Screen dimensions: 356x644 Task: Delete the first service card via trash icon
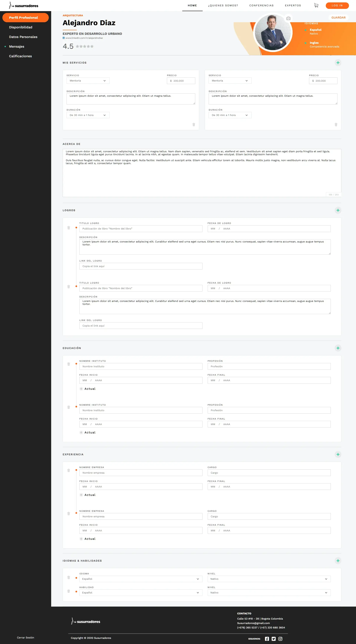(x=194, y=124)
